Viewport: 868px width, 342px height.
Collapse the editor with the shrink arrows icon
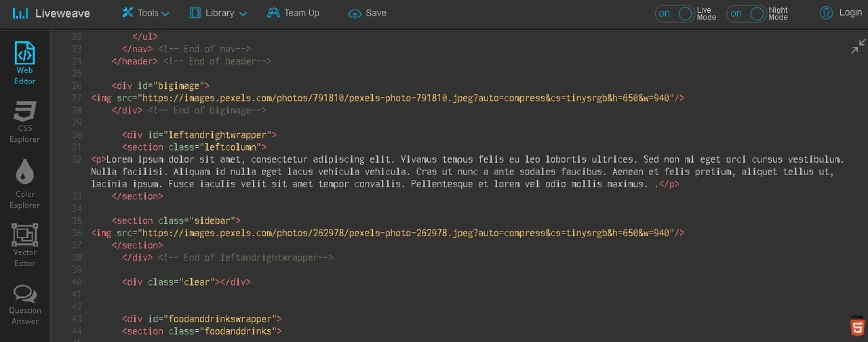coord(859,46)
